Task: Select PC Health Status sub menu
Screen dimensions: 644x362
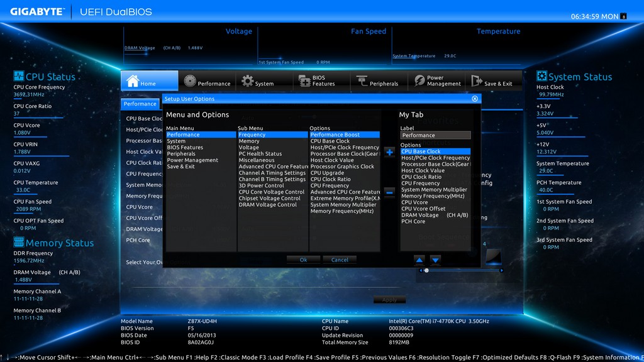Action: (273, 154)
